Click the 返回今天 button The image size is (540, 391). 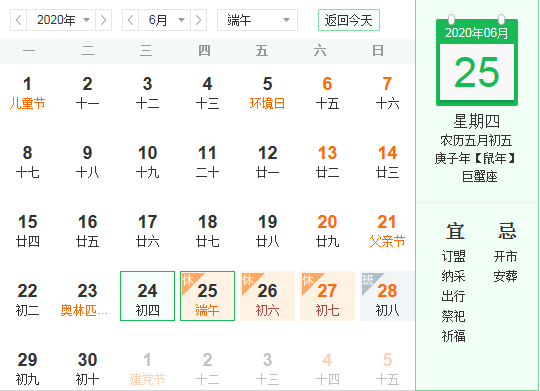(x=349, y=20)
